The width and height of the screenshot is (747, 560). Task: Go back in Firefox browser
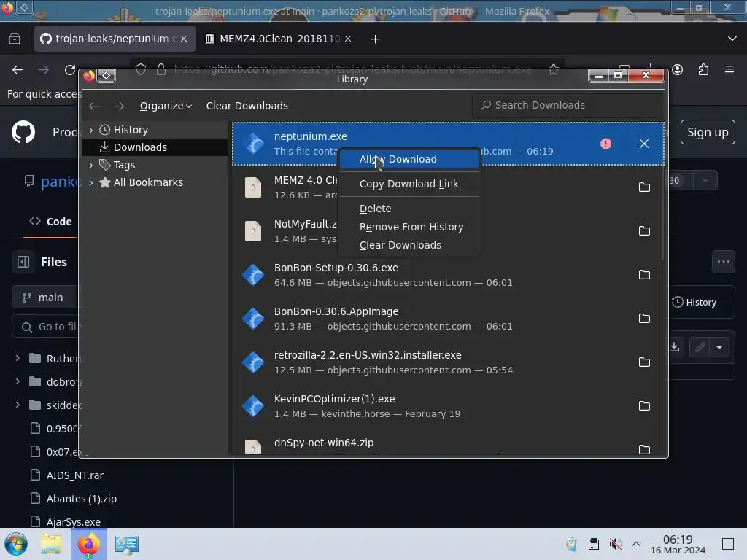[x=18, y=69]
